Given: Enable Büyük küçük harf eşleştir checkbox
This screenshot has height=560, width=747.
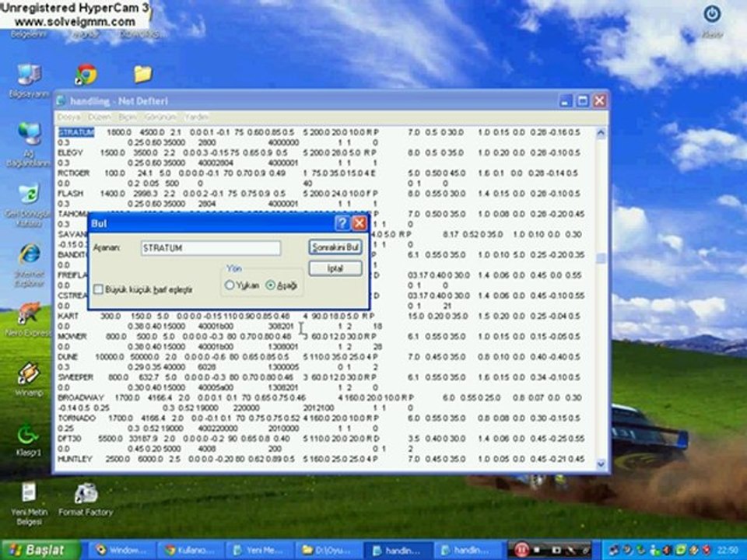Looking at the screenshot, I should point(98,289).
